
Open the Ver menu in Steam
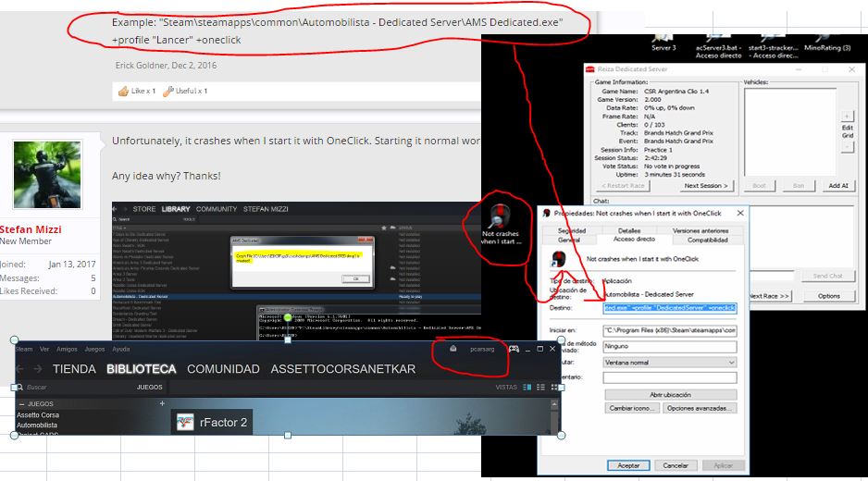(x=44, y=349)
